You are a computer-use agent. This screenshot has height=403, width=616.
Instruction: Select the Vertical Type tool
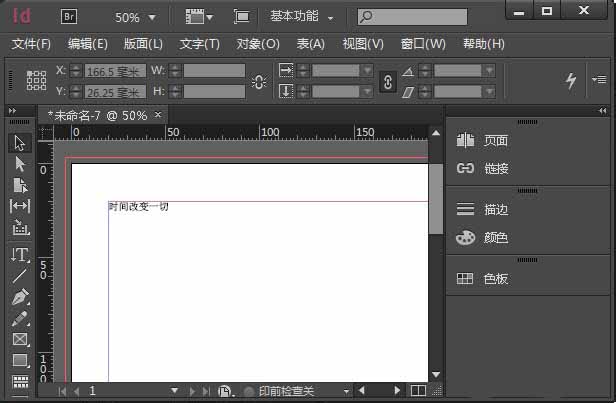pos(20,255)
